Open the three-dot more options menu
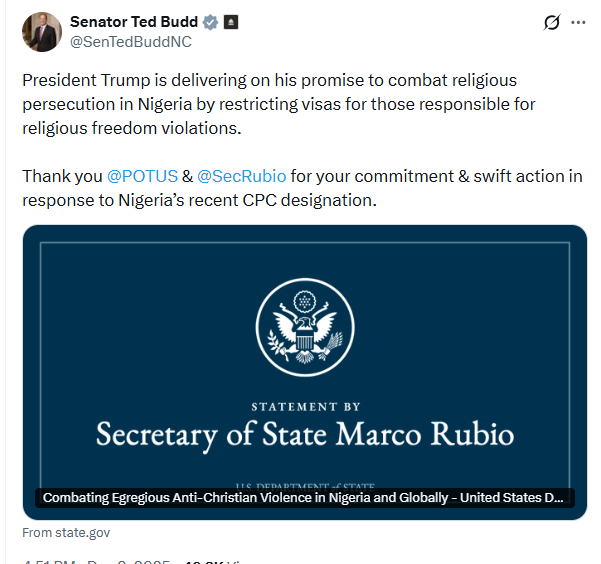The width and height of the screenshot is (601, 564). coord(578,22)
